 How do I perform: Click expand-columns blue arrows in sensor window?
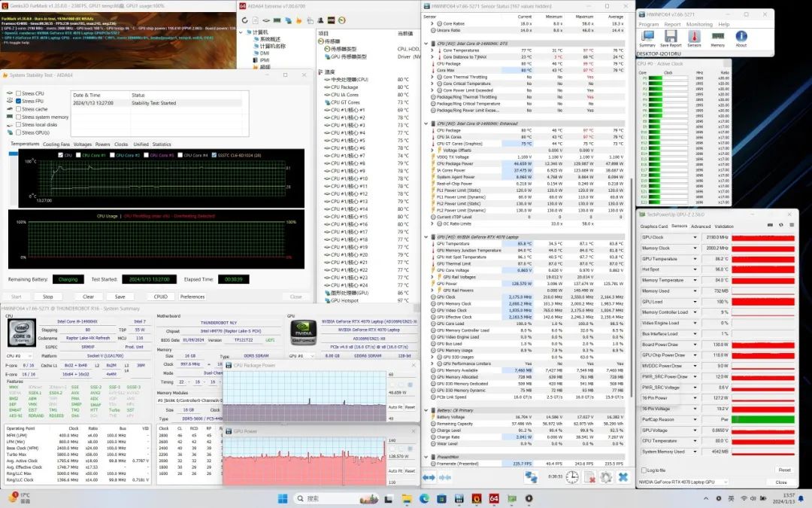tap(429, 477)
